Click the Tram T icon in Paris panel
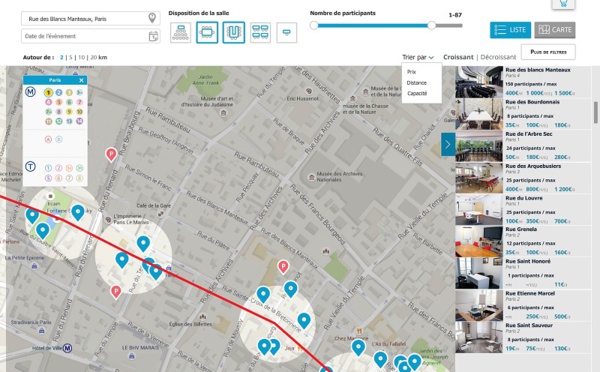600x372 pixels. click(31, 167)
